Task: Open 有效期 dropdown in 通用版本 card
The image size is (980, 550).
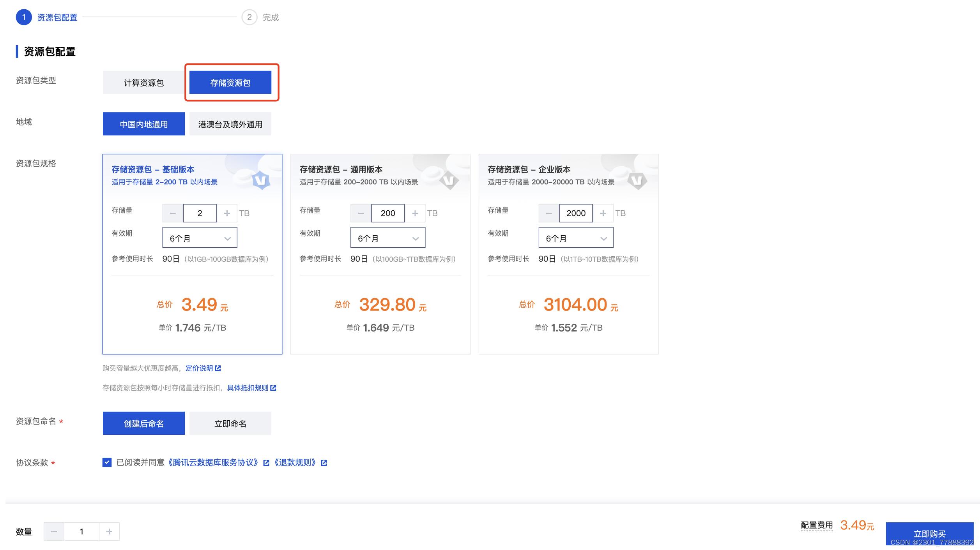Action: [388, 238]
